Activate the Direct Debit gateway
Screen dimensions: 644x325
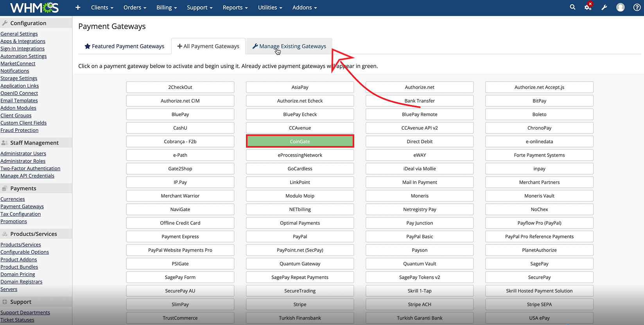[x=420, y=141]
